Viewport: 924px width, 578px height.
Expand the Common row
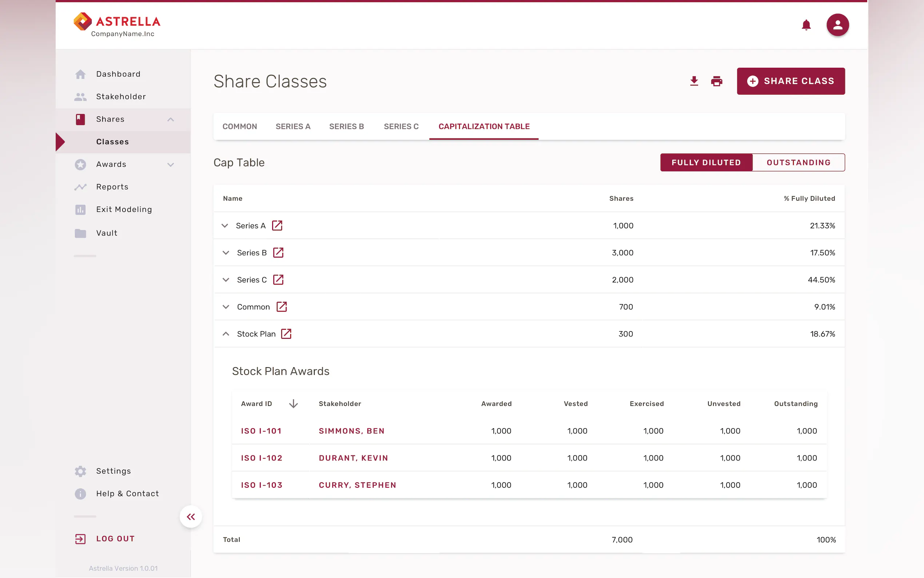click(226, 306)
